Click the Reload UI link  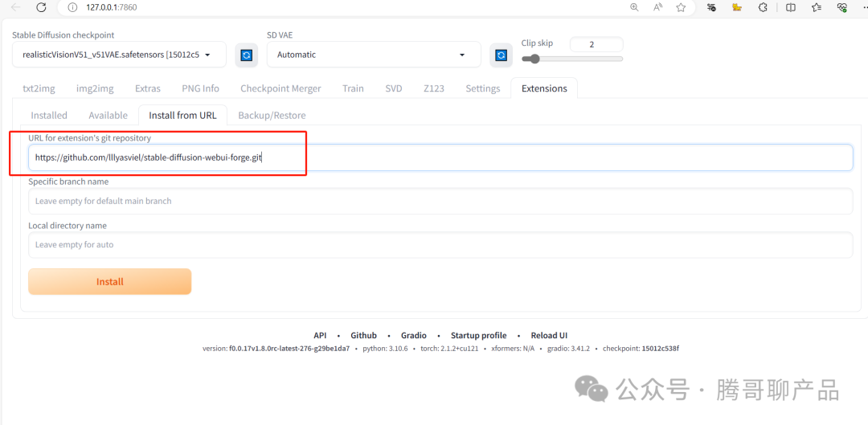549,335
